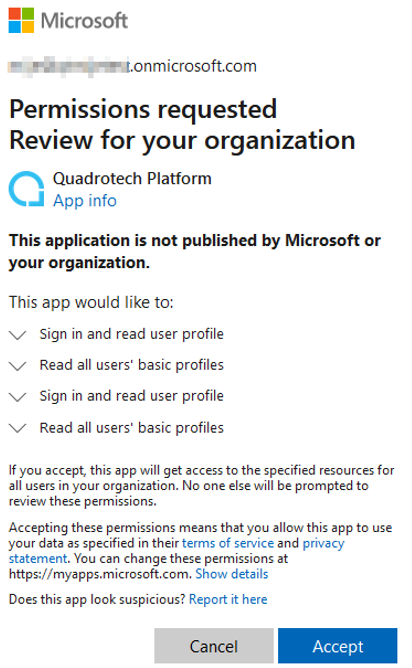Click the first Sign in and read user profile label
Image resolution: width=412 pixels, height=668 pixels.
(132, 334)
